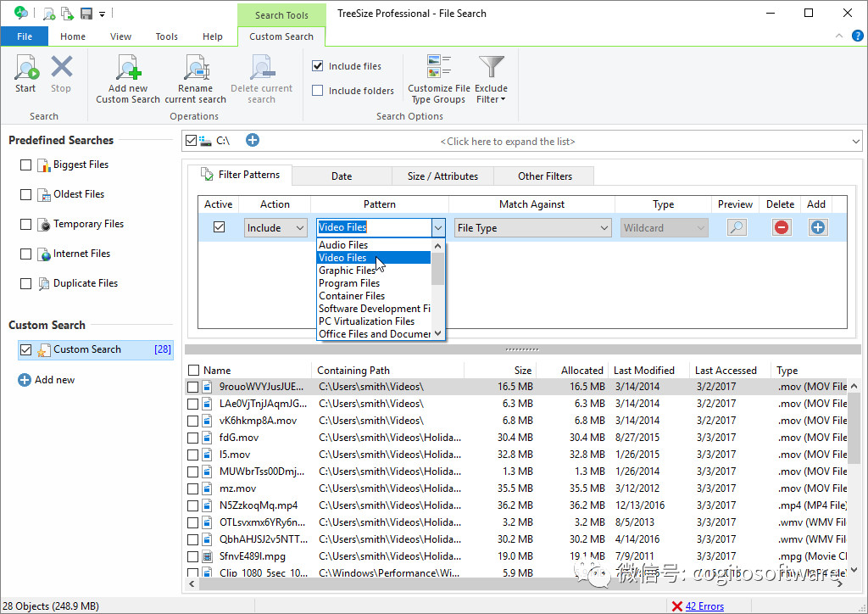Click the new search icon in quick access toolbar
Viewport: 868px width, 614px height.
tap(48, 14)
